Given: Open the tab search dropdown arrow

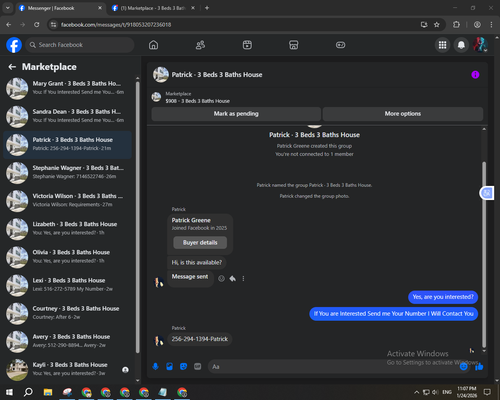Looking at the screenshot, I should coord(7,8).
